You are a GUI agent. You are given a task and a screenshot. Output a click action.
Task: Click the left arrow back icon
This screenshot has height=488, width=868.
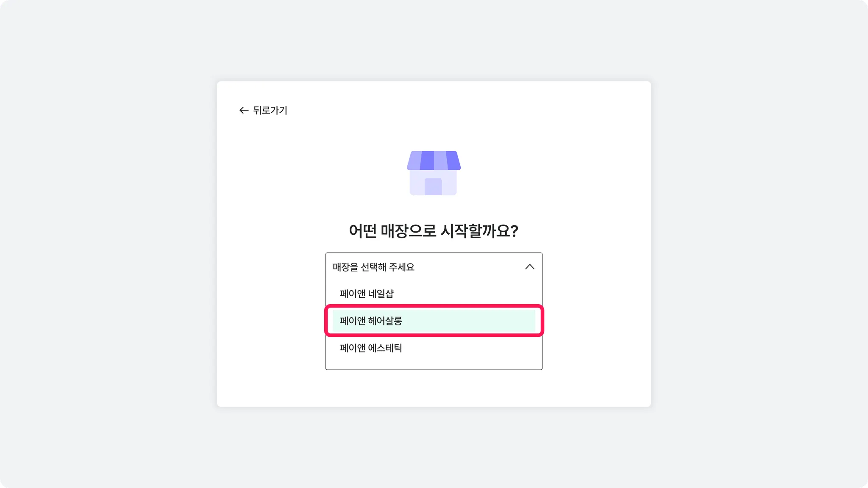click(x=243, y=111)
